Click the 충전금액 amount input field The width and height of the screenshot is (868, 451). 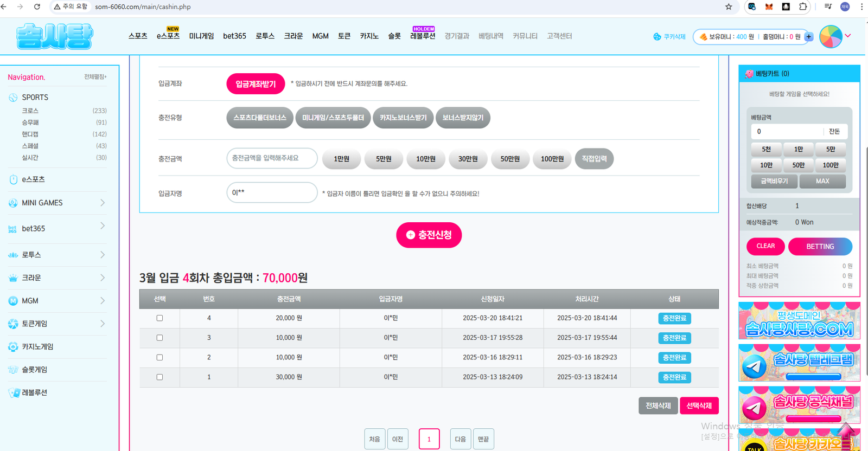(272, 158)
